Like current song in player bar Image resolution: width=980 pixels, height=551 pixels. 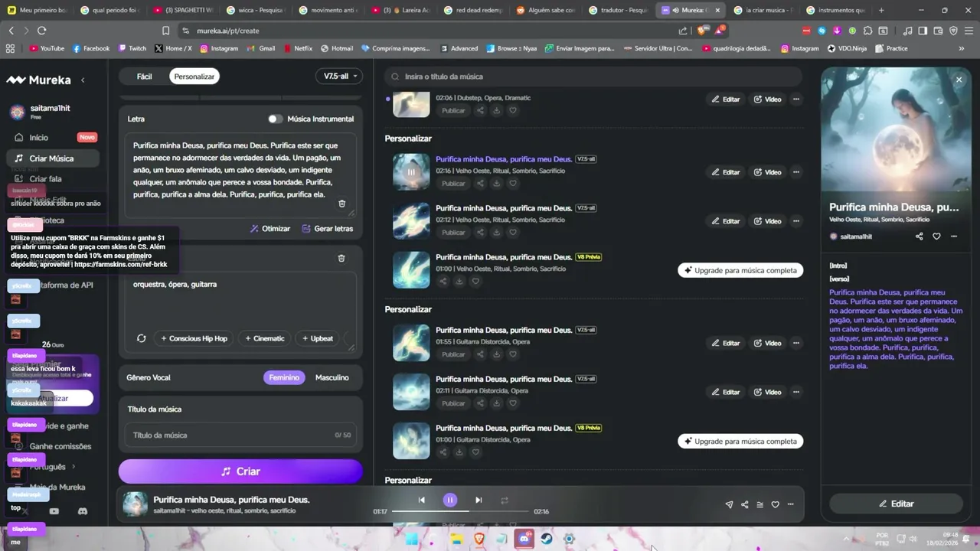pyautogui.click(x=775, y=504)
